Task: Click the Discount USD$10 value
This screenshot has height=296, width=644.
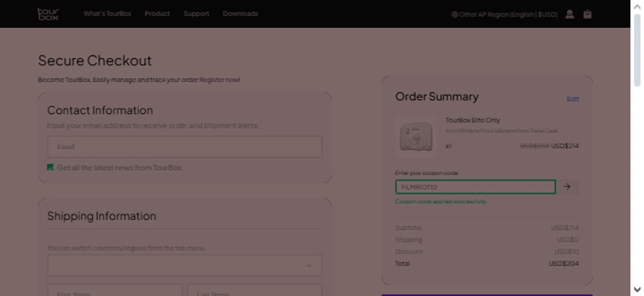Action: pos(566,252)
